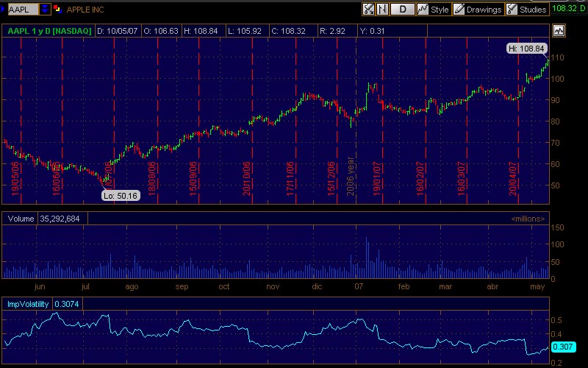Click the Hi: 108.84 price bubble
Image resolution: width=588 pixels, height=368 pixels.
pyautogui.click(x=526, y=49)
